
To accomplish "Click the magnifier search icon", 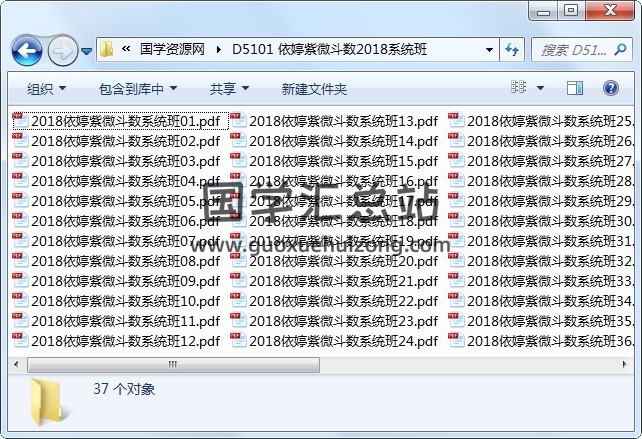I will (620, 50).
